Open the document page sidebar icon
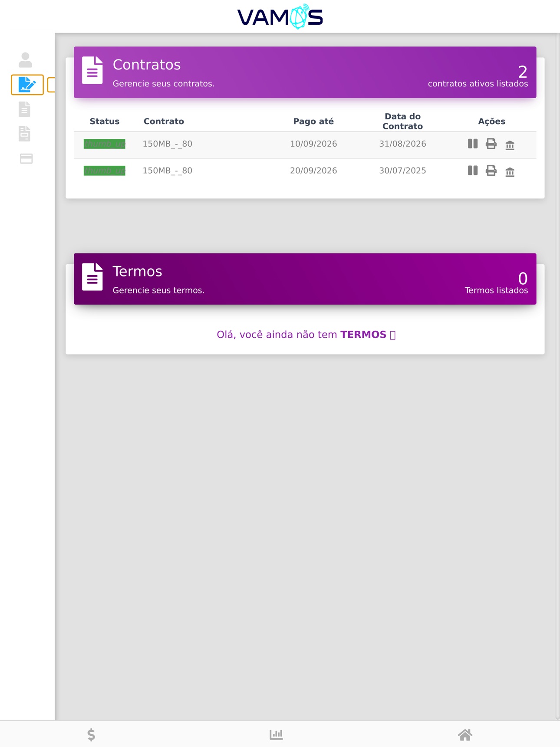Screen dimensions: 560x747 pos(25,109)
